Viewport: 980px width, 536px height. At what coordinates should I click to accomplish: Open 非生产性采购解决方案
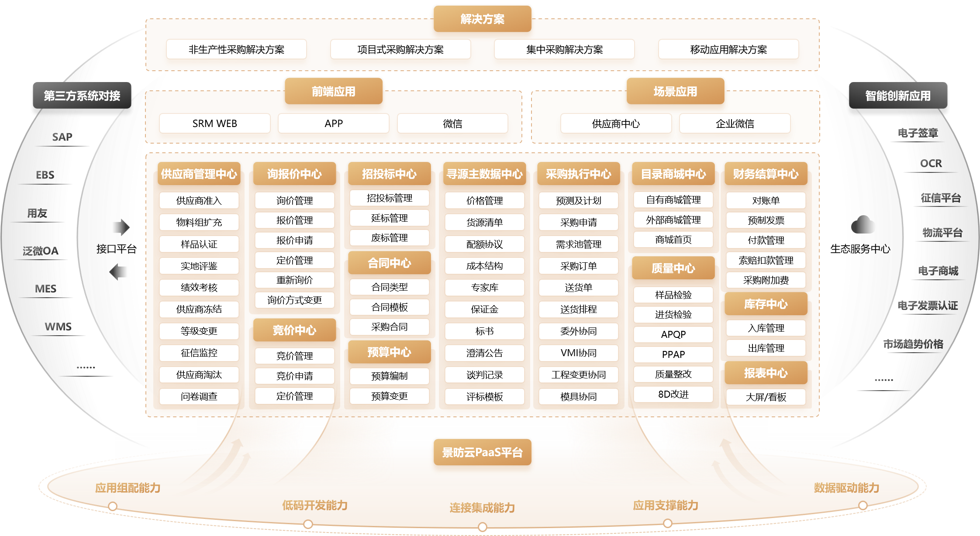(x=236, y=49)
